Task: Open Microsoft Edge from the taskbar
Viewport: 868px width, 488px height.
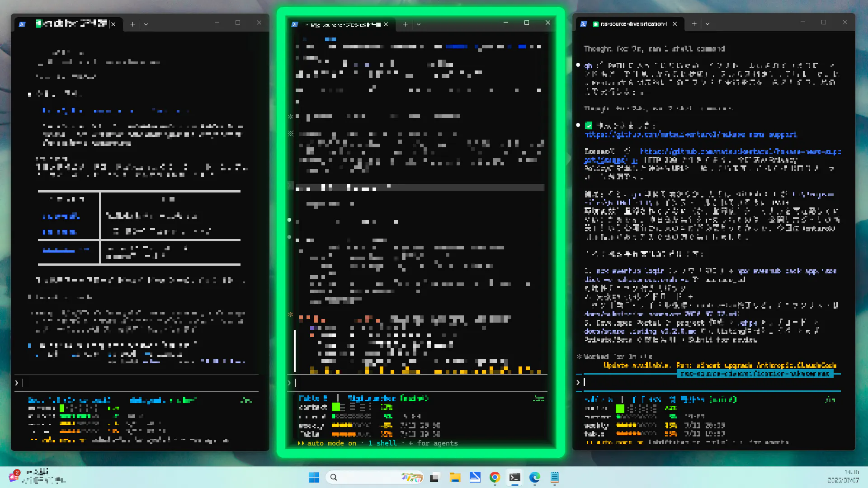Action: click(535, 477)
